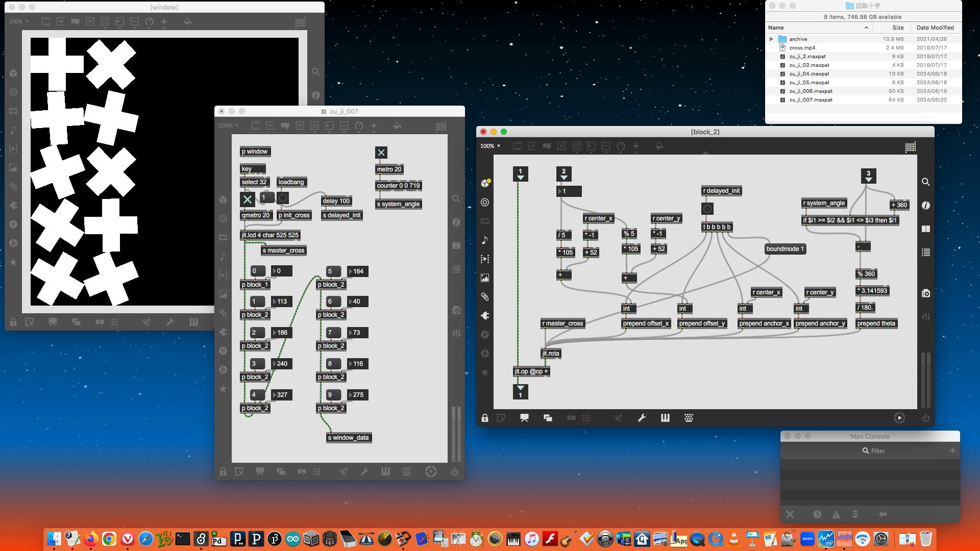Enter presentation mode in block_2 toolbar
The width and height of the screenshot is (980, 551).
click(524, 418)
